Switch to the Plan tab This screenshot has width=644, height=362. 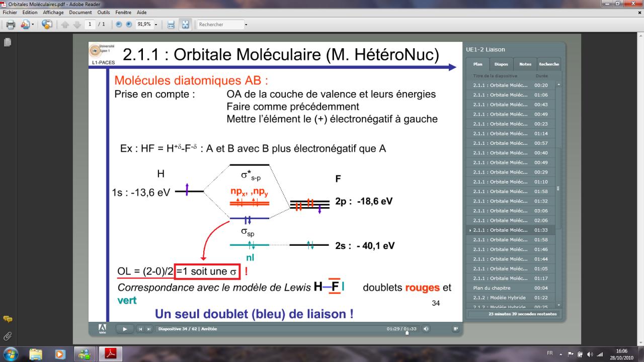click(477, 64)
